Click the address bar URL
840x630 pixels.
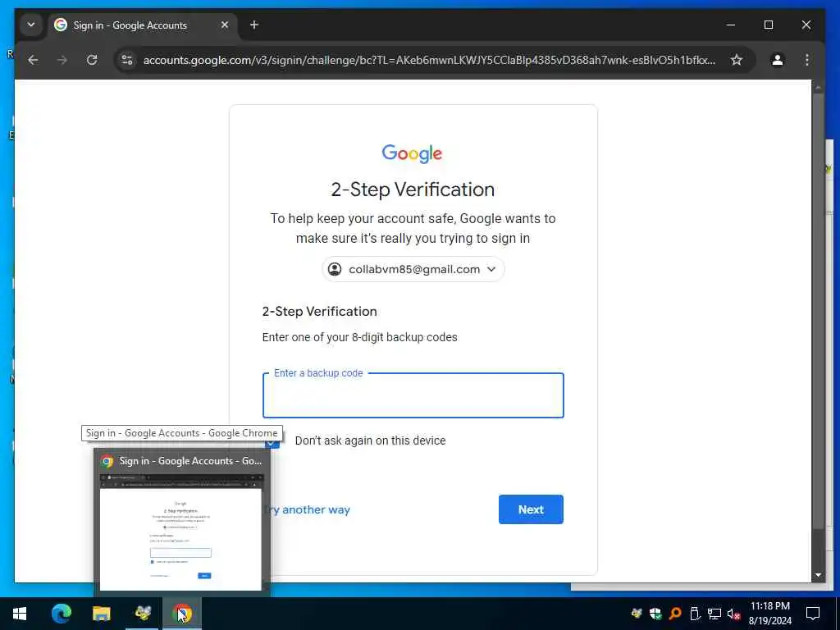pyautogui.click(x=428, y=60)
